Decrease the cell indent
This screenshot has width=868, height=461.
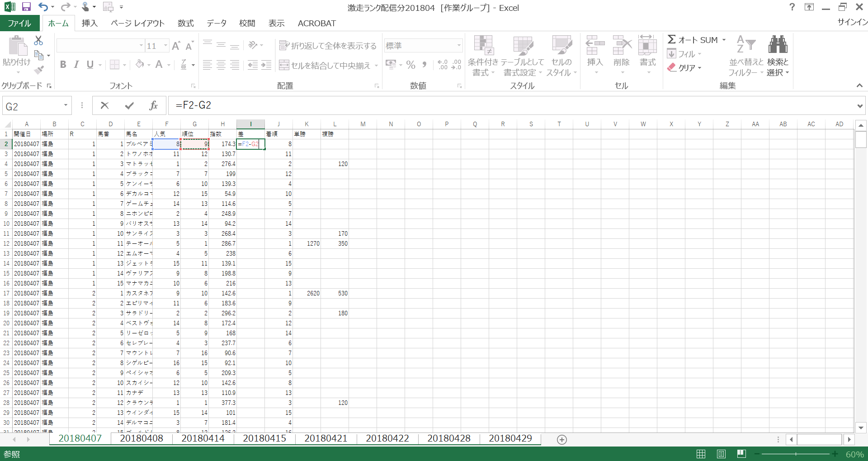(x=253, y=65)
